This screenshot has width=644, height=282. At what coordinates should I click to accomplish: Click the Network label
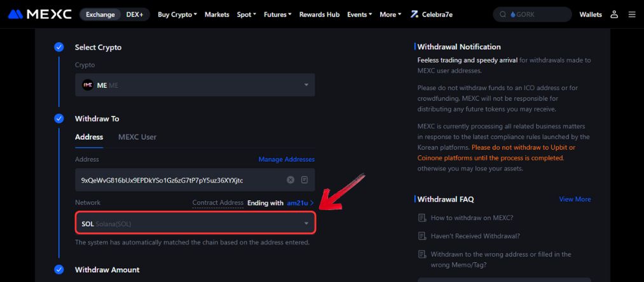[x=88, y=202]
